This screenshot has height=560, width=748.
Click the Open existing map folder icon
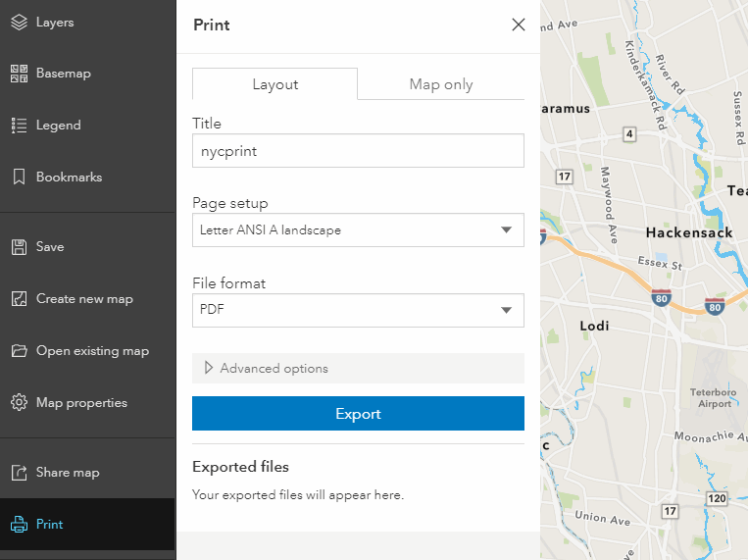(x=19, y=351)
